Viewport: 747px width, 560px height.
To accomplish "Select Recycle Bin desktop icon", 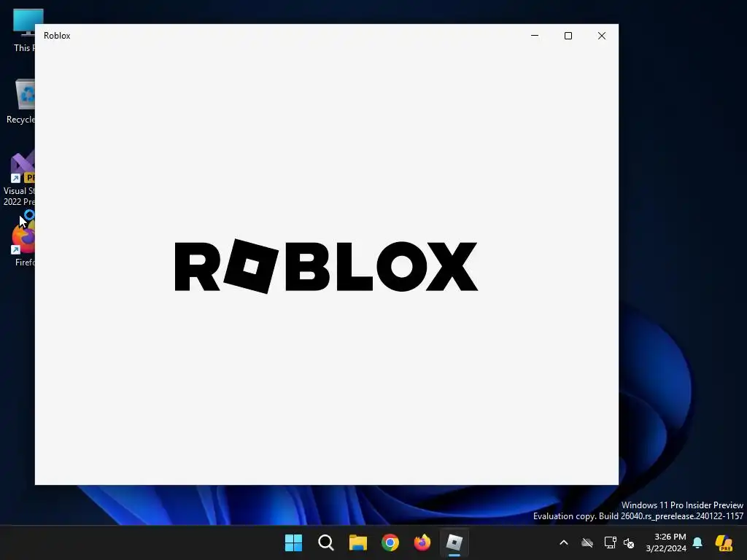I will coord(21,101).
